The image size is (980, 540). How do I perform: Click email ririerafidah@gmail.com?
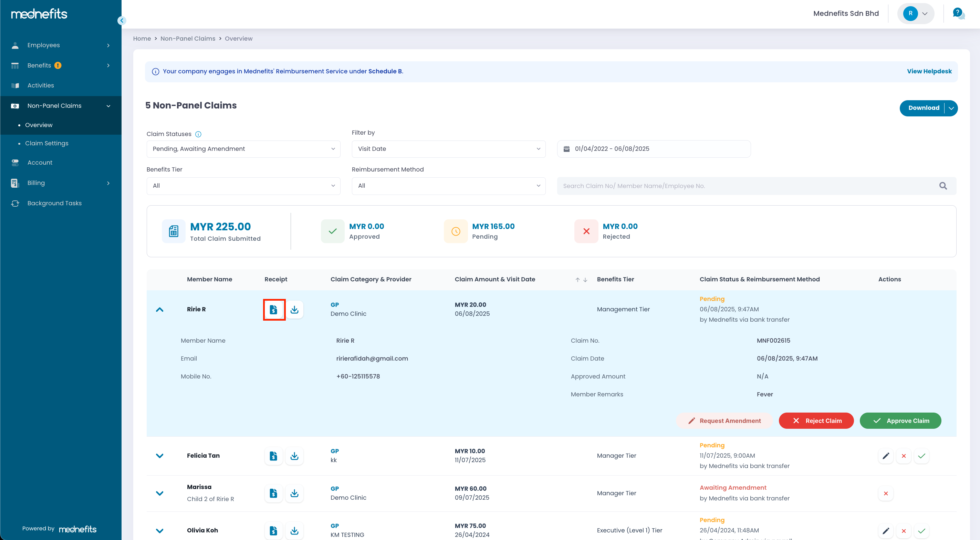(372, 359)
